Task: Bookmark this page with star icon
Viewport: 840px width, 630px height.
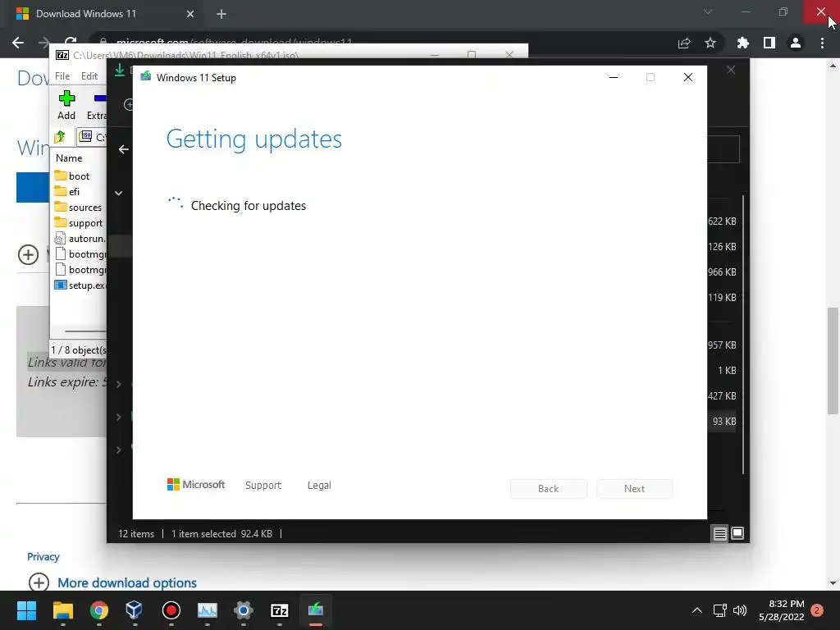Action: (710, 43)
